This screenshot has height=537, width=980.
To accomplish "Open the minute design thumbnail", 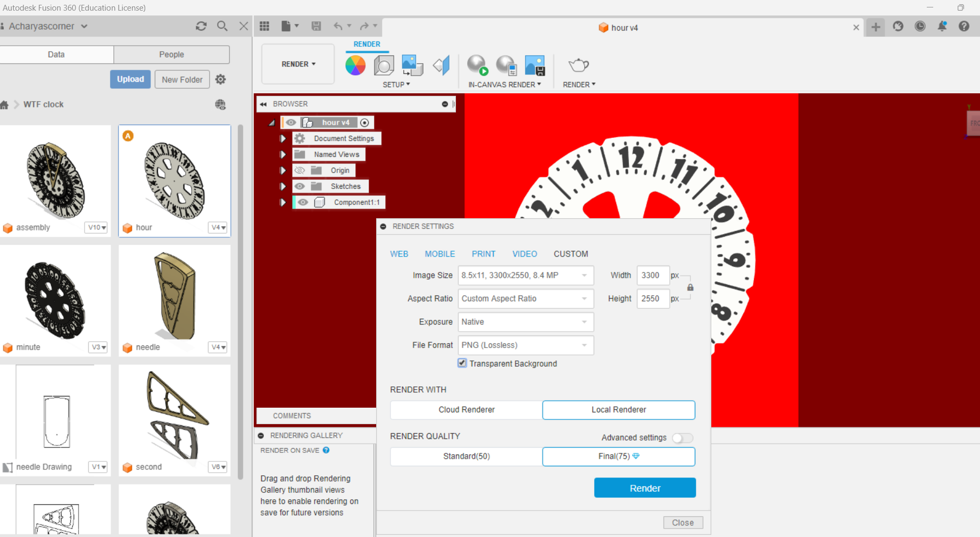I will pos(55,301).
